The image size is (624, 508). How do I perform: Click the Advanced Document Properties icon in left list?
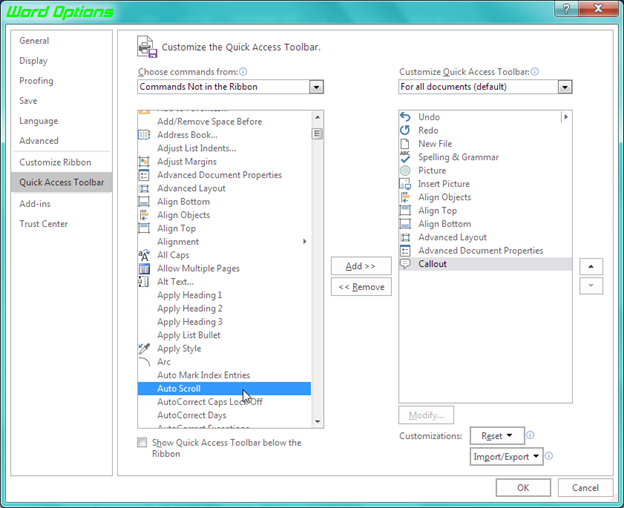coord(144,175)
